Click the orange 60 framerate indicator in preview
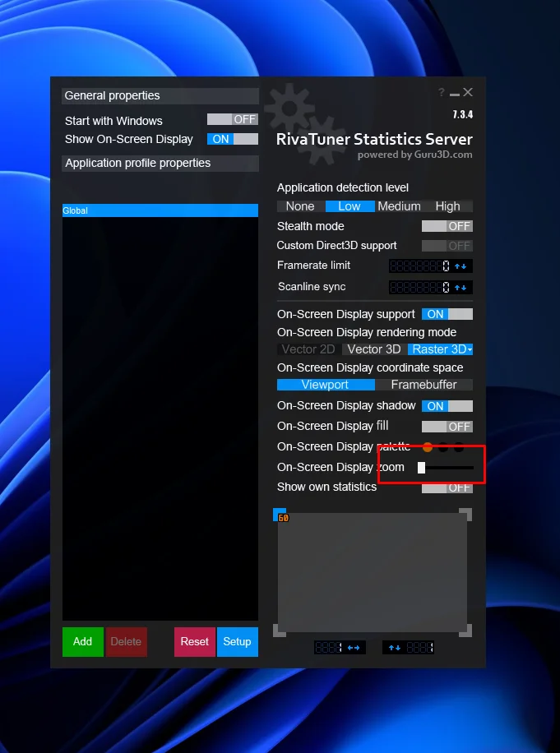Image resolution: width=560 pixels, height=753 pixels. tap(284, 518)
